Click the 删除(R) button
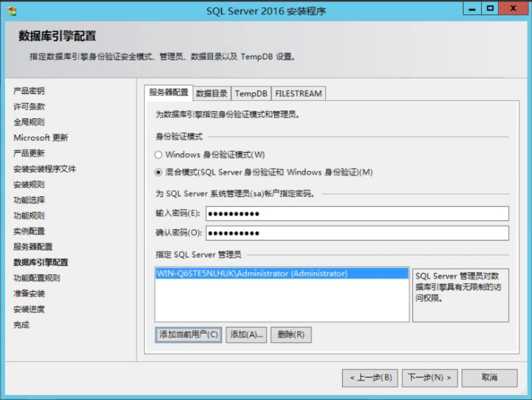 [291, 335]
